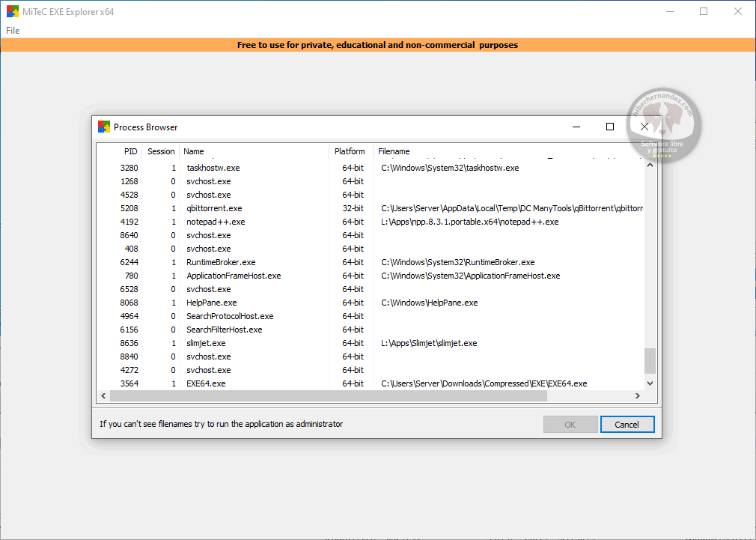Select the HelpPane.exe process row
This screenshot has height=540, width=756.
pos(371,303)
